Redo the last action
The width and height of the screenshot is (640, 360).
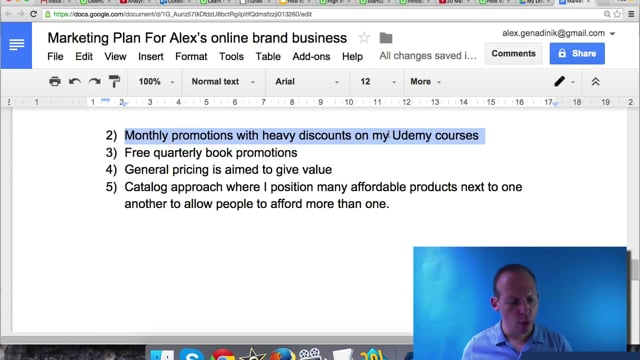point(95,81)
